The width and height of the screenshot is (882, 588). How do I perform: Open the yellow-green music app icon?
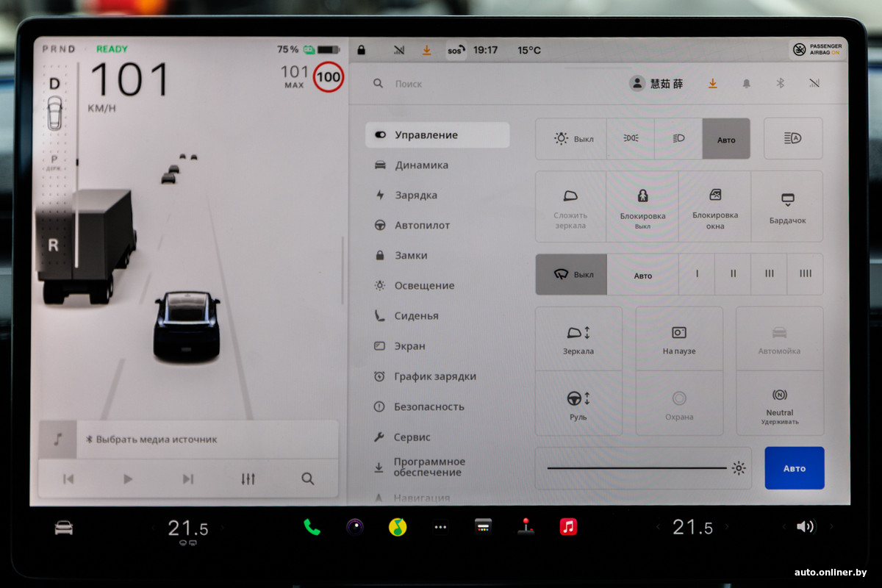point(398,527)
